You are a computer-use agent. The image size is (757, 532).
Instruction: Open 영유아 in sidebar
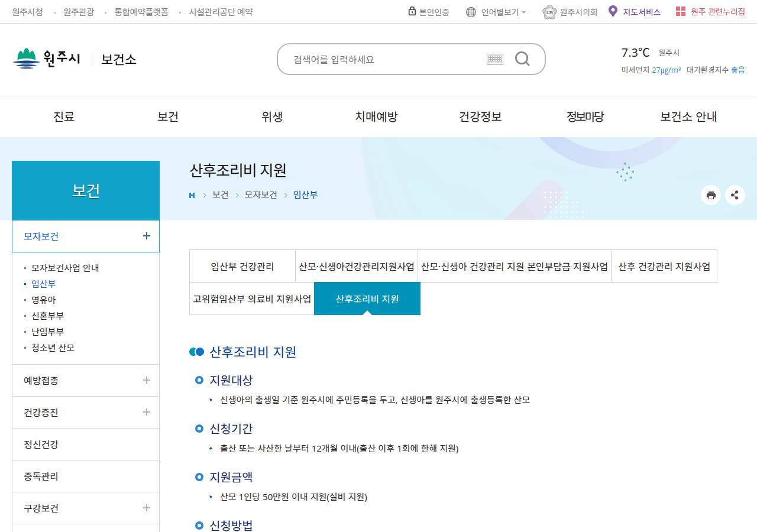44,300
